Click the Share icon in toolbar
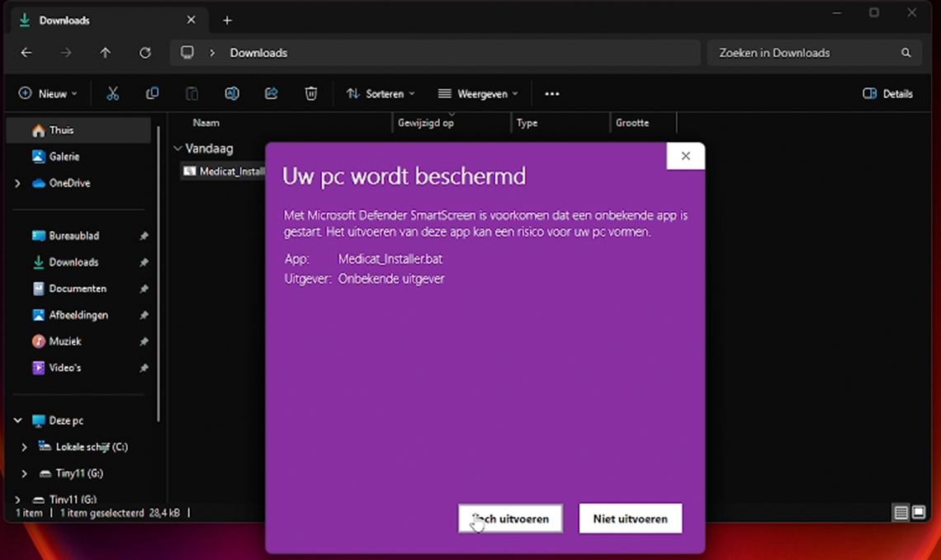The image size is (941, 560). (272, 93)
